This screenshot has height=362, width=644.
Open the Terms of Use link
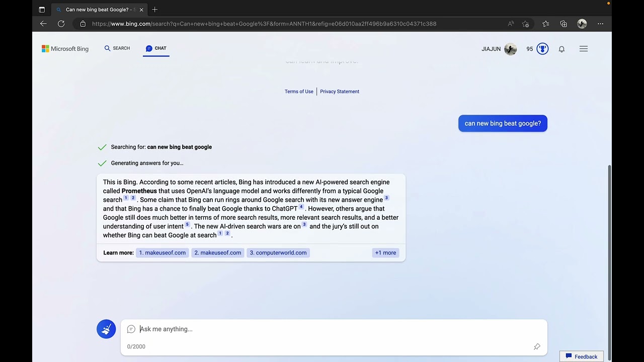tap(299, 92)
